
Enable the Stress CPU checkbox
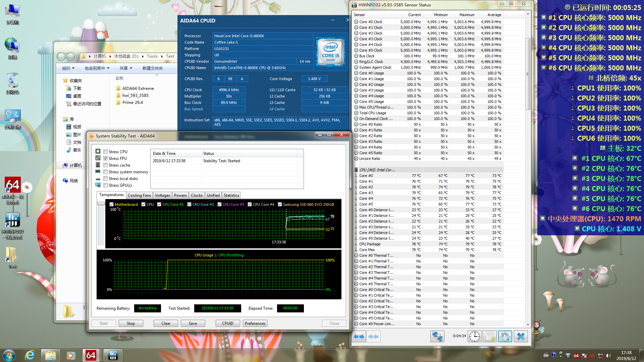106,152
